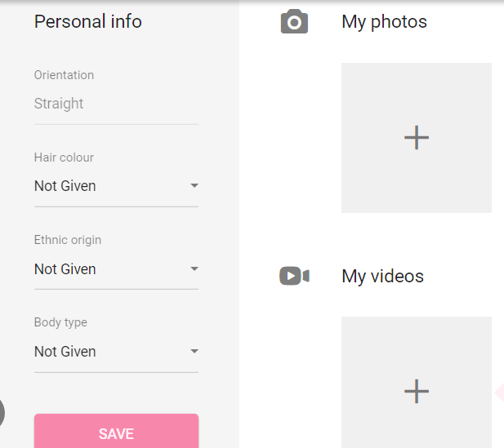Click the pink shape at the right edge

[x=499, y=392]
